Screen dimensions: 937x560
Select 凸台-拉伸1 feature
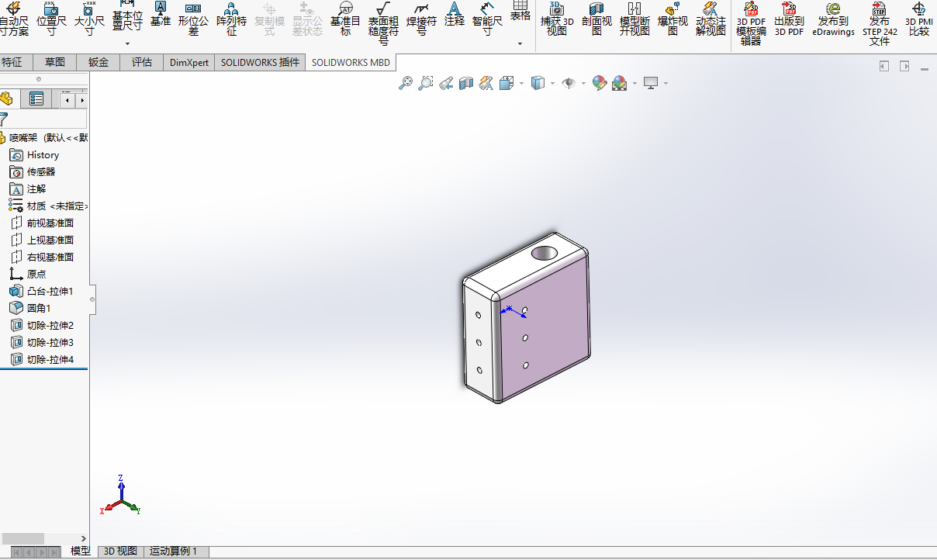coord(50,292)
